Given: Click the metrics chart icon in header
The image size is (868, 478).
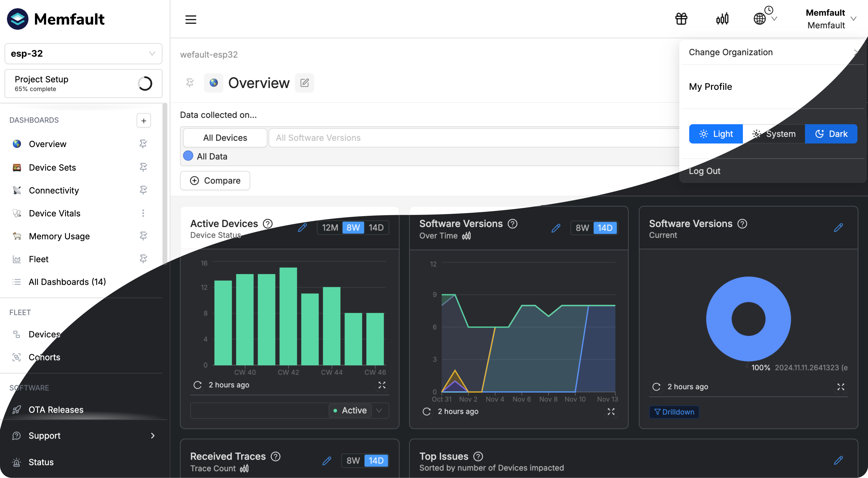Looking at the screenshot, I should tap(722, 19).
